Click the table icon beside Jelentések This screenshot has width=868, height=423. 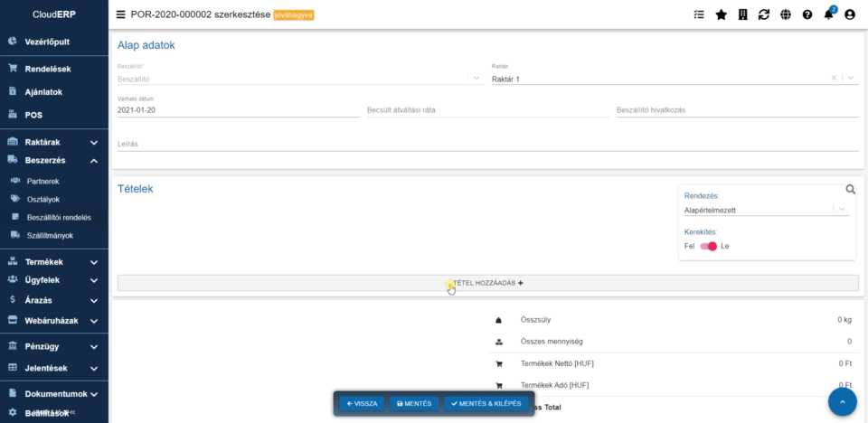tap(13, 368)
